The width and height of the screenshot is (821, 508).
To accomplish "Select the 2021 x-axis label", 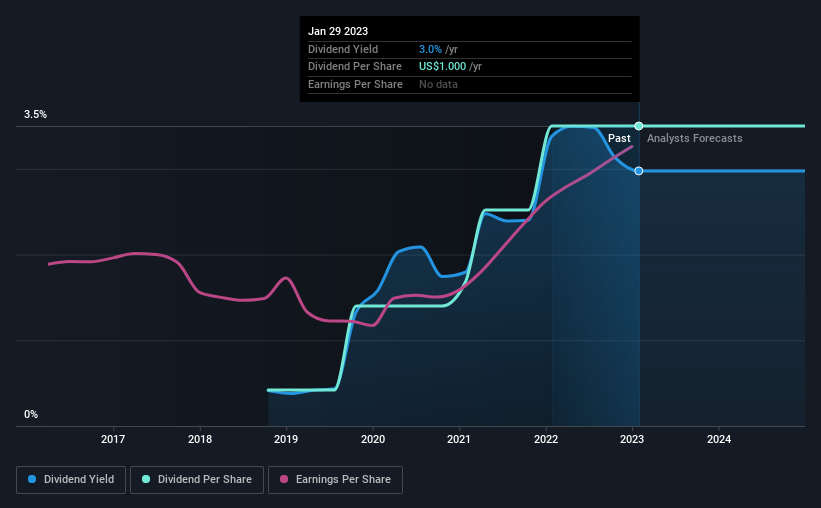I will pos(459,439).
